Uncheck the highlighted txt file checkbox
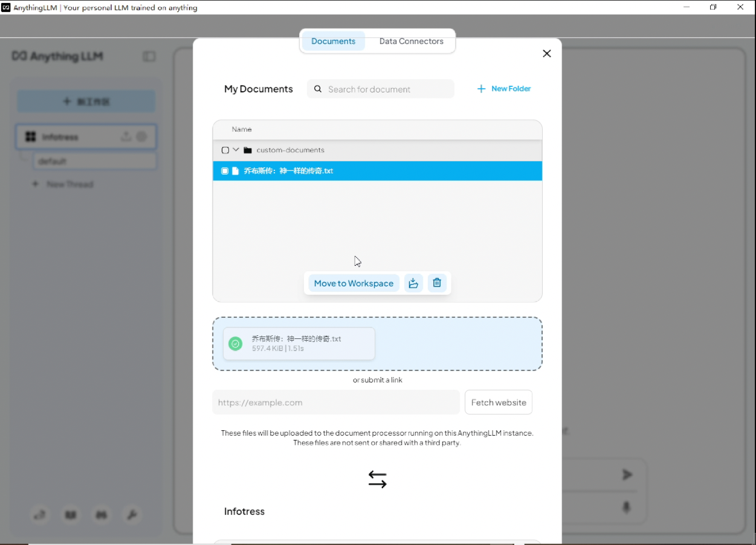 click(x=225, y=171)
